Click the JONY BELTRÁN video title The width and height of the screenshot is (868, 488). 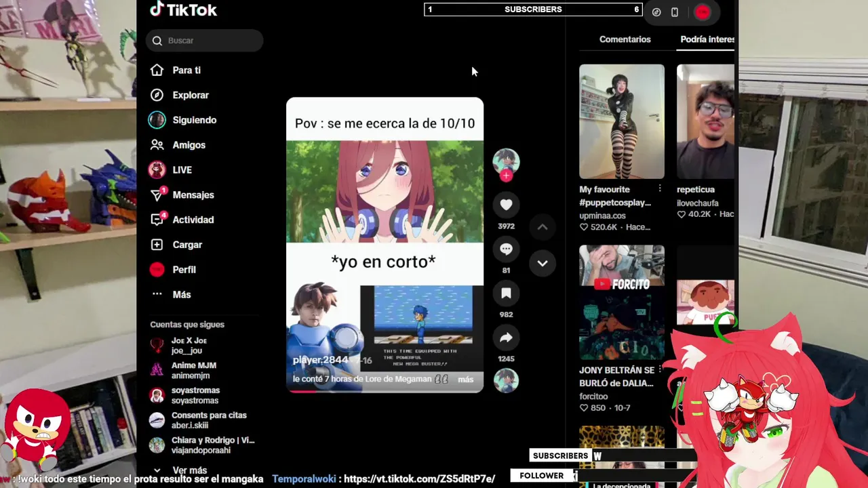click(x=617, y=376)
